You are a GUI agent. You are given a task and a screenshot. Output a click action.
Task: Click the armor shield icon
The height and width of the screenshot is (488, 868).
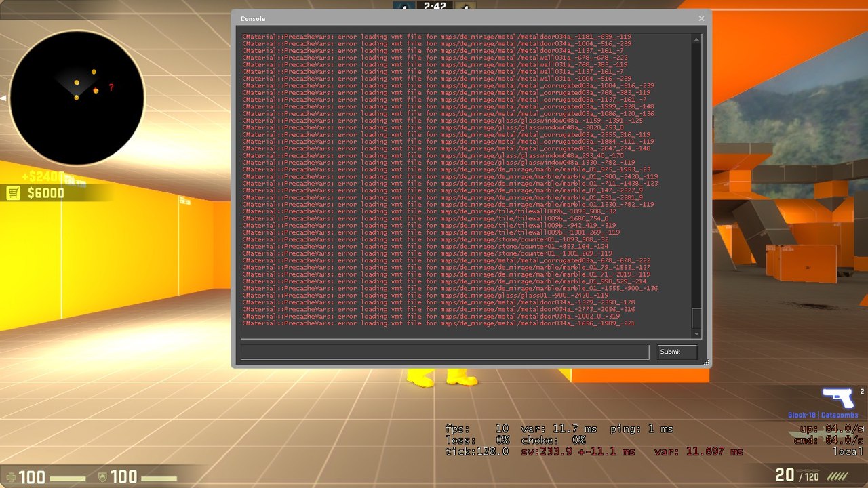pos(103,477)
